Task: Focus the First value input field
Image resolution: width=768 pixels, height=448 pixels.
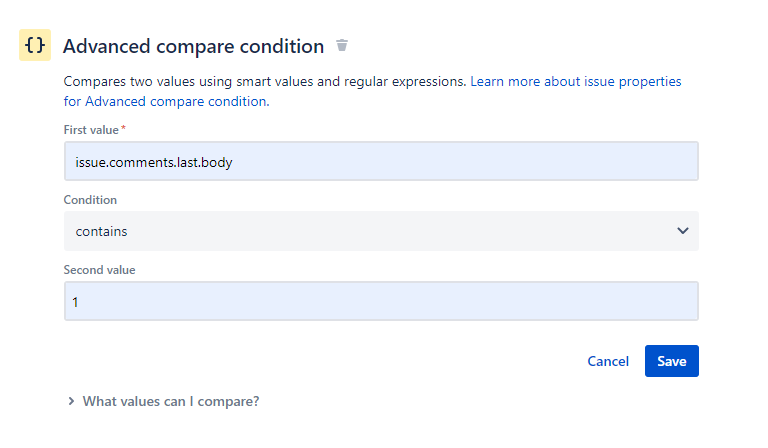Action: (380, 161)
